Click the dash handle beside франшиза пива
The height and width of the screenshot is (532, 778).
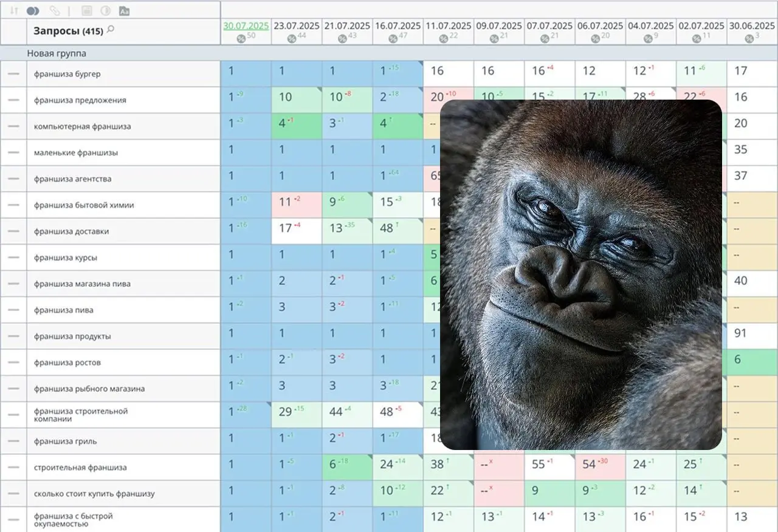[x=13, y=310]
